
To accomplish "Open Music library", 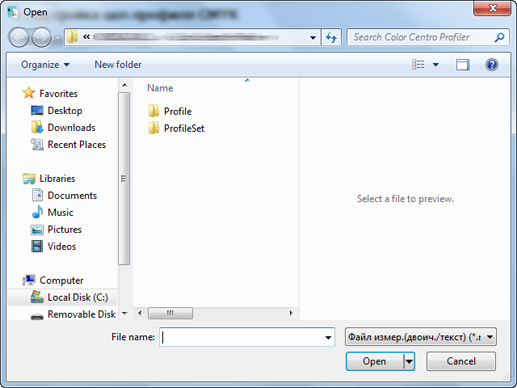I will coord(60,213).
